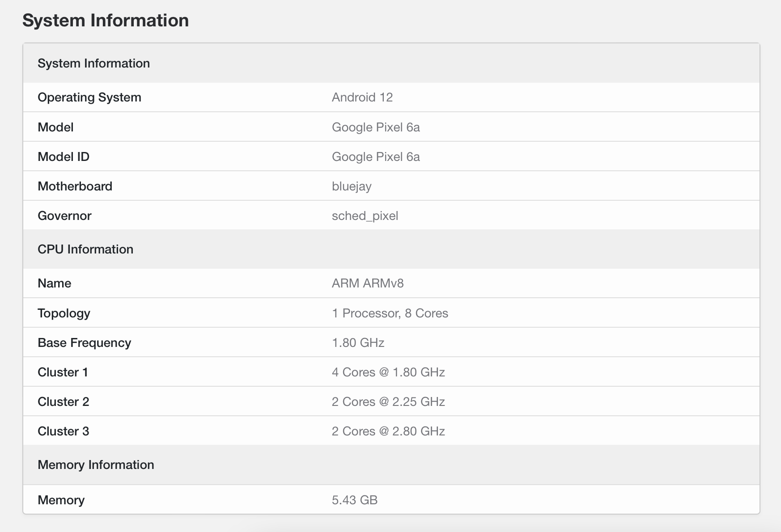Viewport: 781px width, 532px height.
Task: Select '1 Processor, 8 Cores' value
Action: pyautogui.click(x=390, y=313)
